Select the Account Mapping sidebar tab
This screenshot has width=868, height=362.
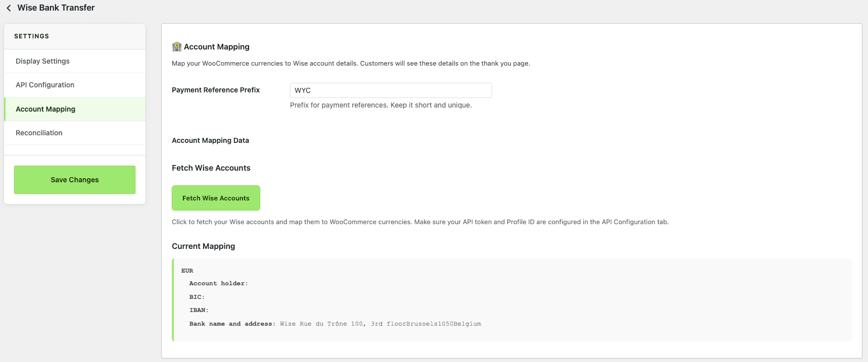(45, 109)
